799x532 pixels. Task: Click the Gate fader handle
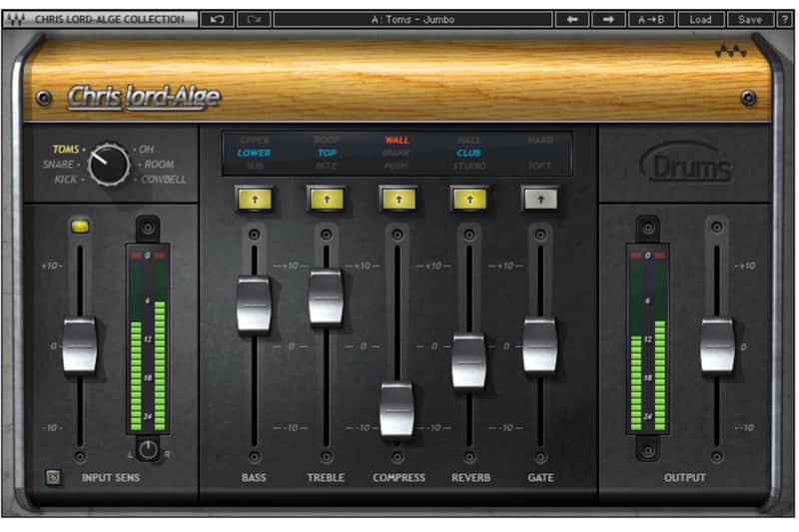540,346
